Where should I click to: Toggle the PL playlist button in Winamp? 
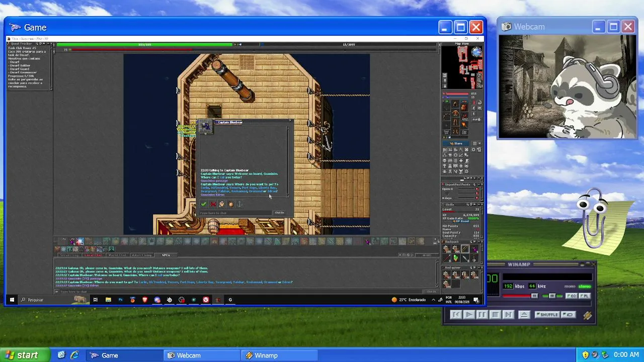584,296
